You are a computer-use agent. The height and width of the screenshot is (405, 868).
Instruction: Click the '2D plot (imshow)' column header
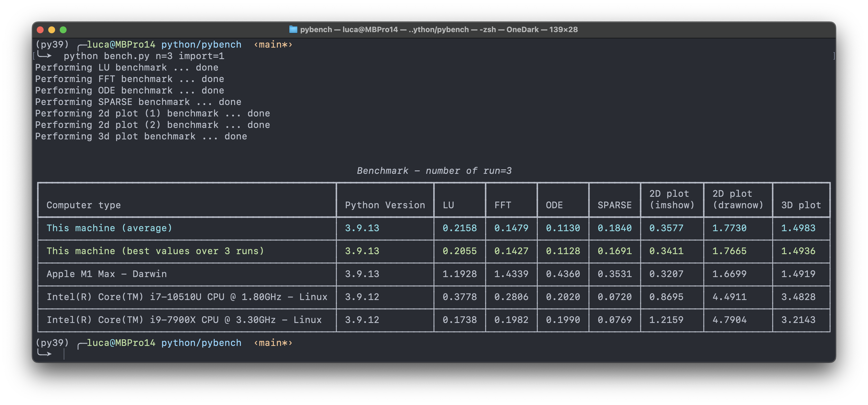coord(672,199)
